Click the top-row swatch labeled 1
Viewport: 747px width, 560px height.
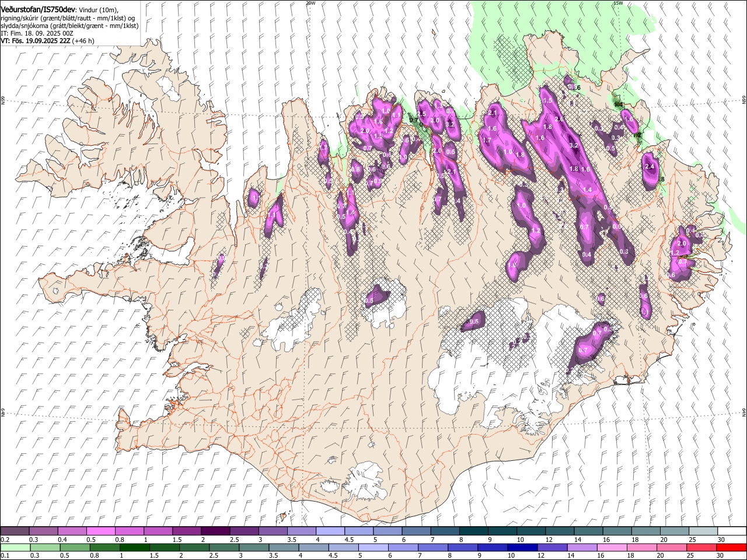point(158,531)
